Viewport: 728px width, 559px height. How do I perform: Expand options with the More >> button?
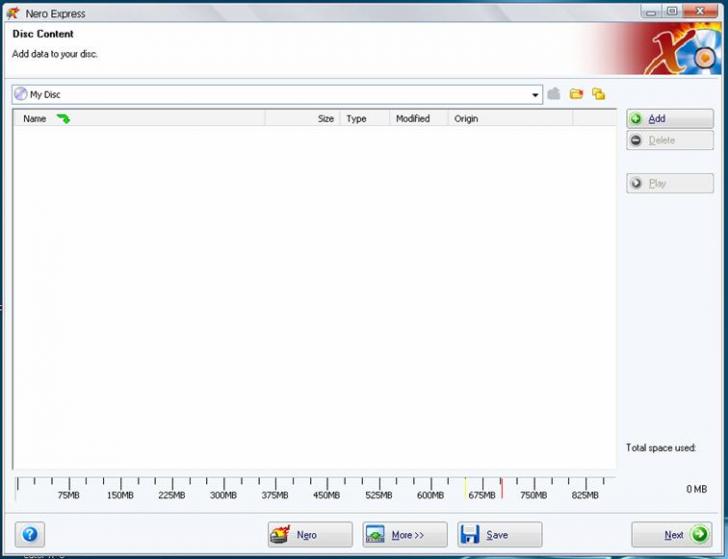(x=404, y=535)
